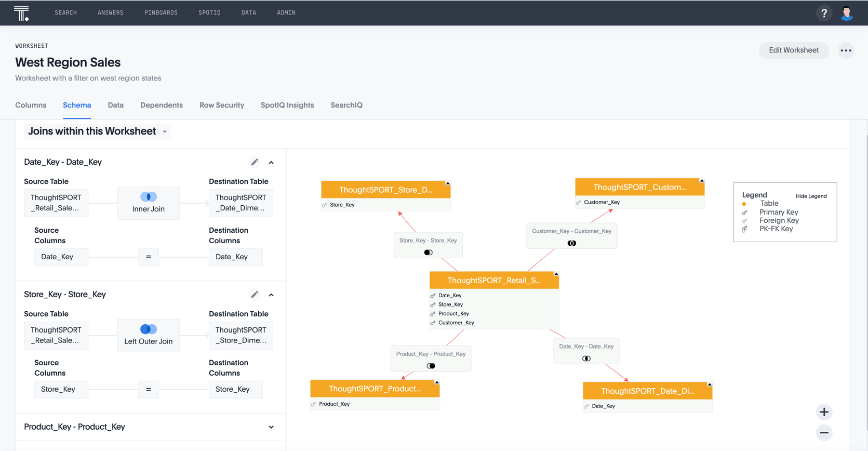
Task: Click Product_Key join icon in diagram
Action: [431, 366]
